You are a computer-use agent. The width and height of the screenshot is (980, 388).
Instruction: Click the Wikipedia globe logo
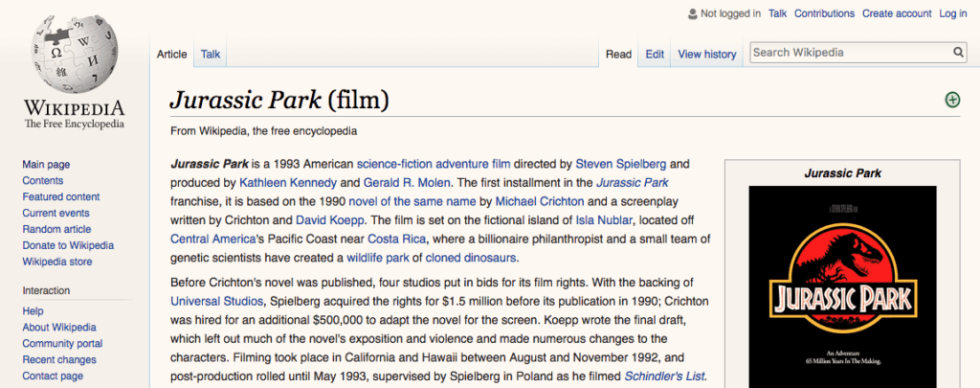(75, 55)
